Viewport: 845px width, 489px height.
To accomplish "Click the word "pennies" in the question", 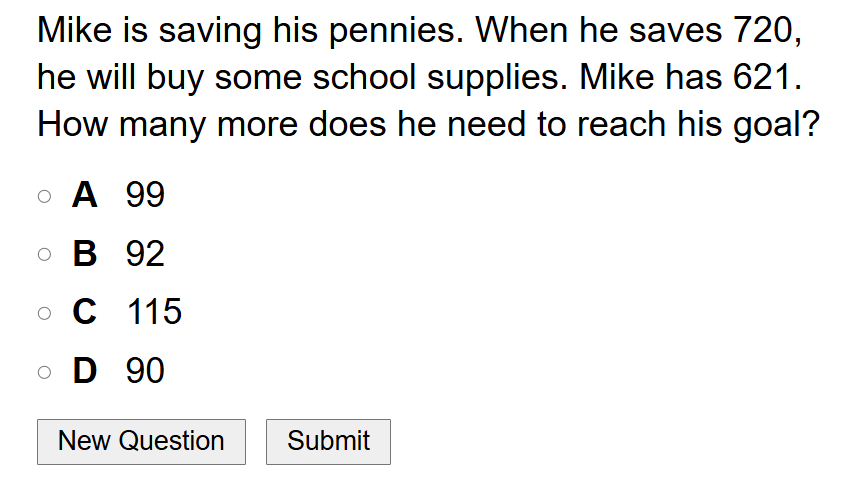I will (394, 30).
